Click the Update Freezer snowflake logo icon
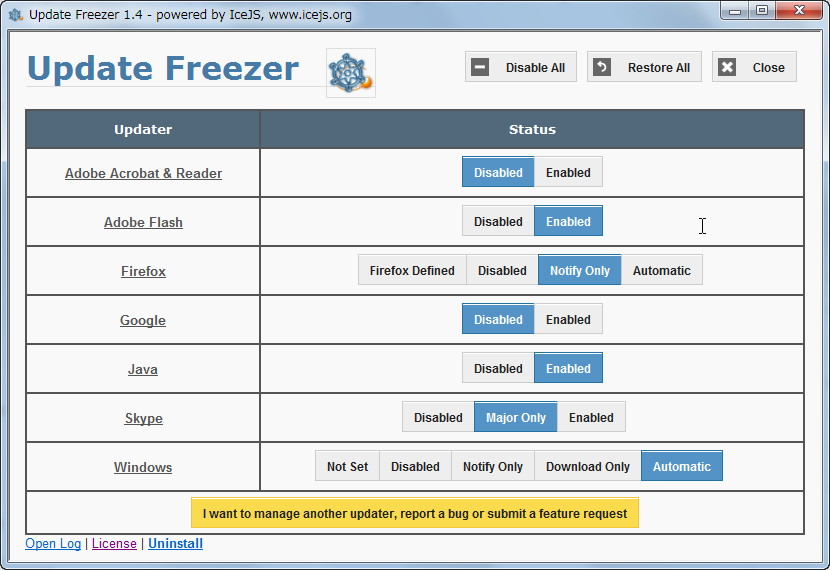 point(350,73)
